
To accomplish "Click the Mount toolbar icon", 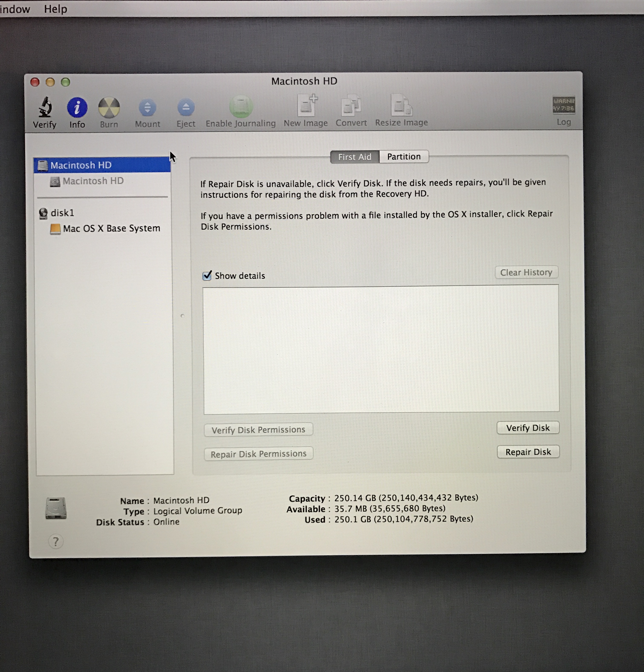I will pos(147,108).
